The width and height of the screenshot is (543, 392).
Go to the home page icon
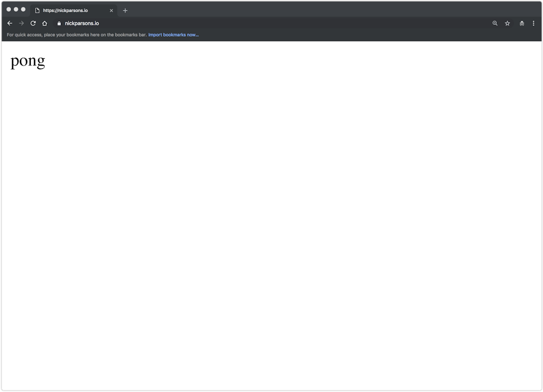coord(45,23)
